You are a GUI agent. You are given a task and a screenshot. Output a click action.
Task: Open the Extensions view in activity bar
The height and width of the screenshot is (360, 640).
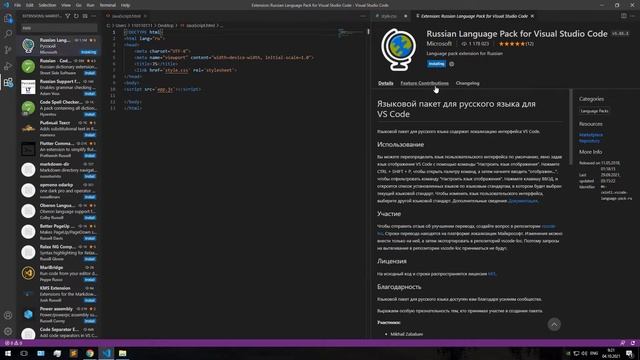tap(8, 82)
